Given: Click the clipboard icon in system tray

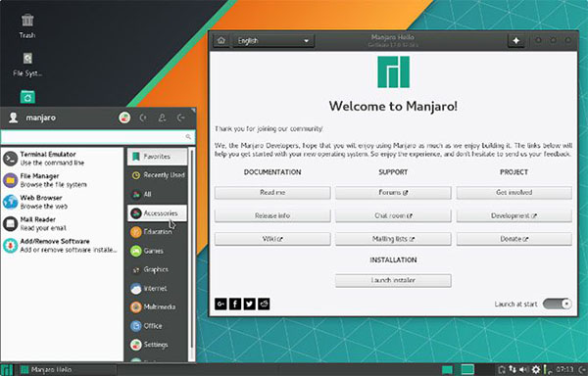Looking at the screenshot, I should [x=502, y=369].
